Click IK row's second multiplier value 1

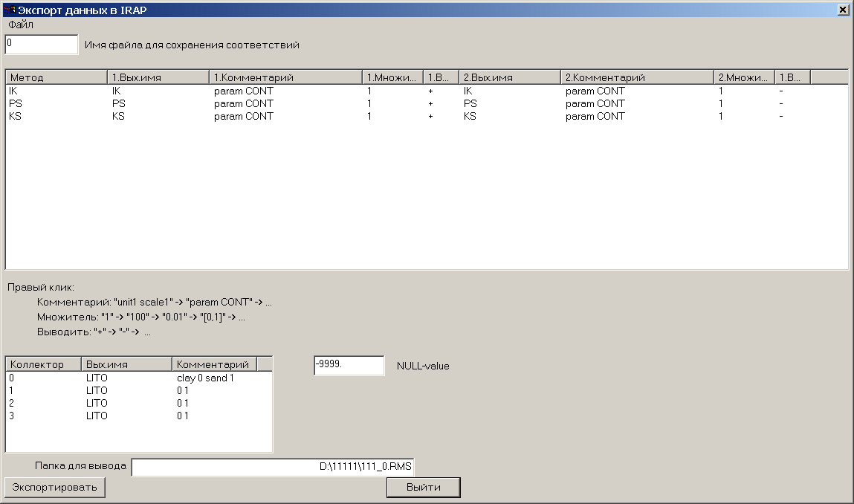(721, 91)
